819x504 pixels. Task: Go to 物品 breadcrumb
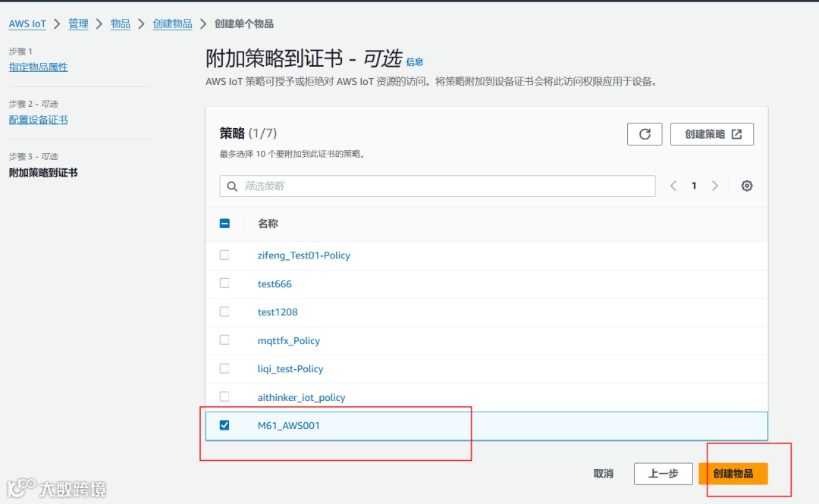click(121, 24)
